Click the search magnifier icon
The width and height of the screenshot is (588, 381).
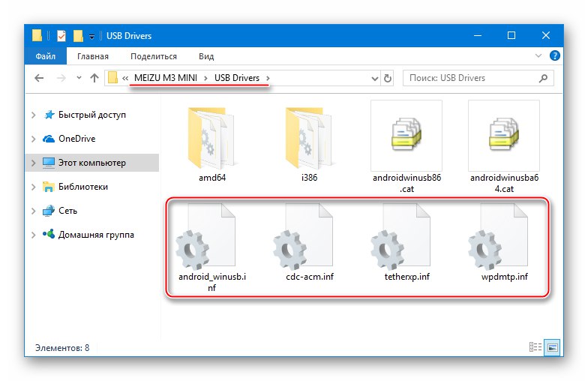tap(543, 78)
